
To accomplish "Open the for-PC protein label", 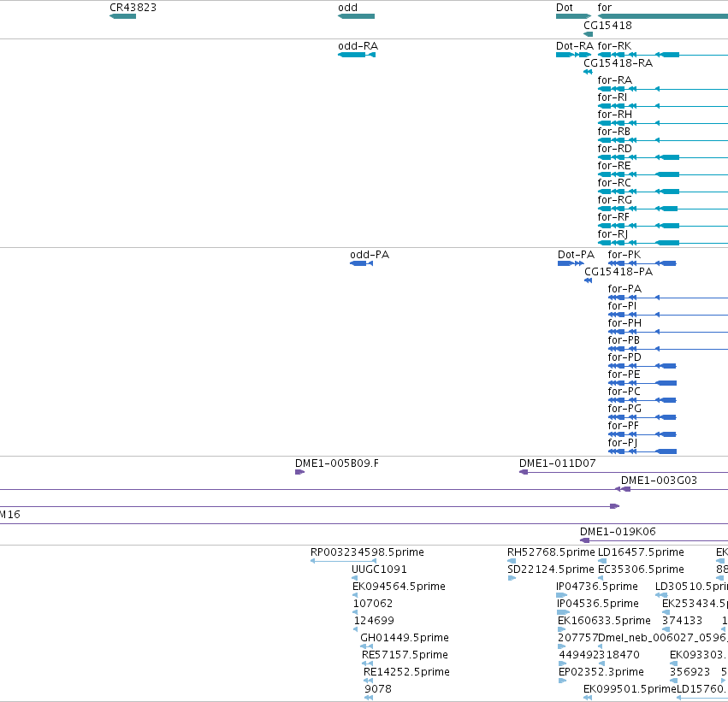I will point(624,392).
